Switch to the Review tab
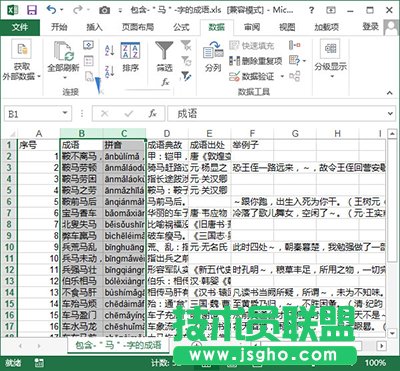This screenshot has width=400, height=371. (252, 27)
